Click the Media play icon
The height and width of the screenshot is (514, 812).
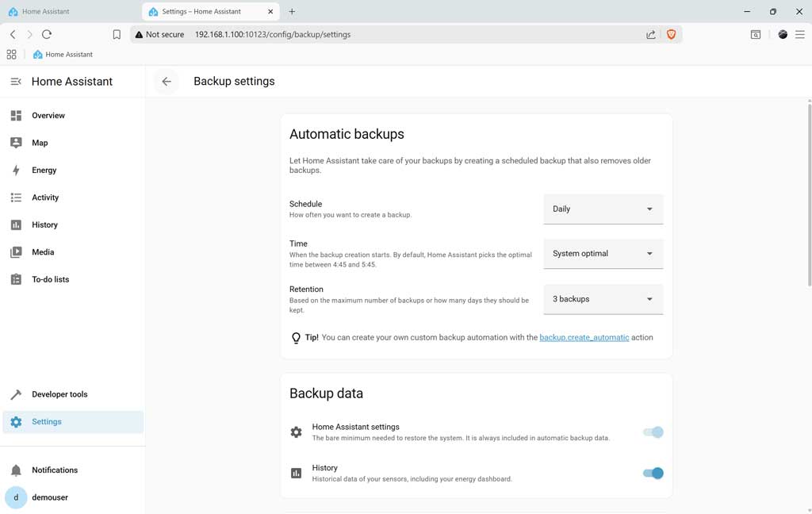pyautogui.click(x=16, y=251)
